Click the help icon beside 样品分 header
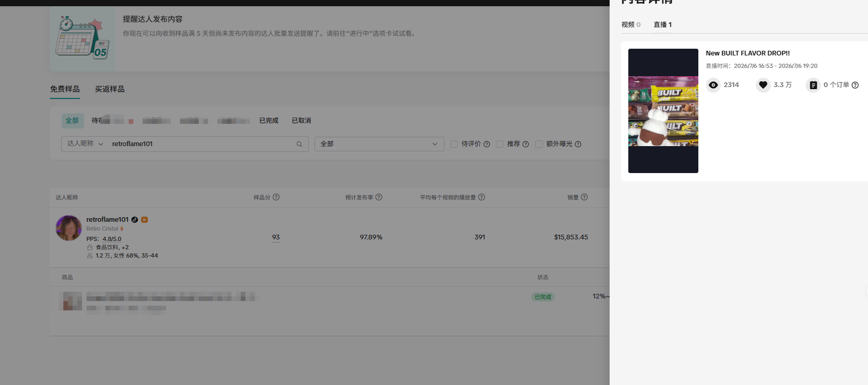Image resolution: width=868 pixels, height=385 pixels. [276, 197]
